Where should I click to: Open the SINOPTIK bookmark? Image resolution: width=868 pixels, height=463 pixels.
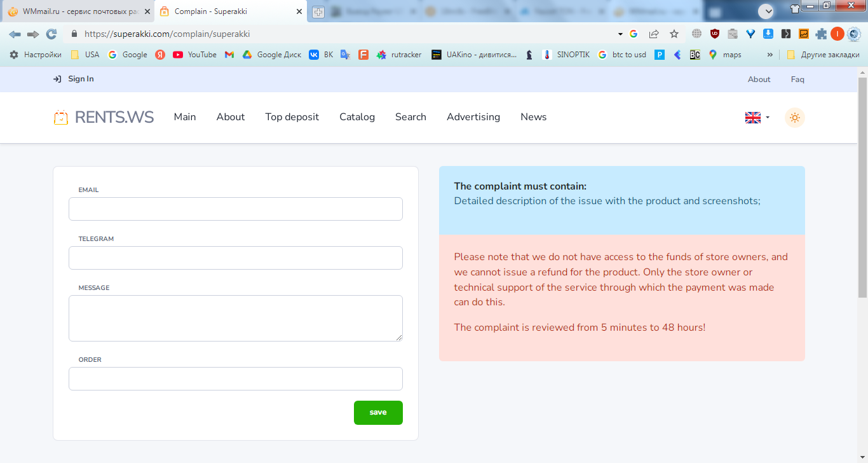(566, 55)
